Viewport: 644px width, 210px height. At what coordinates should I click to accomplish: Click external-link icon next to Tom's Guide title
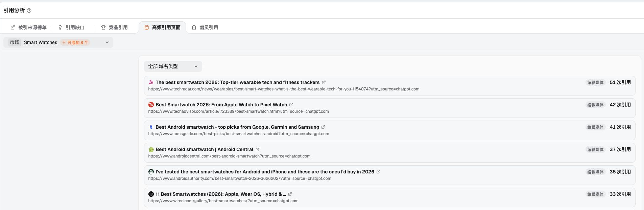tap(323, 127)
